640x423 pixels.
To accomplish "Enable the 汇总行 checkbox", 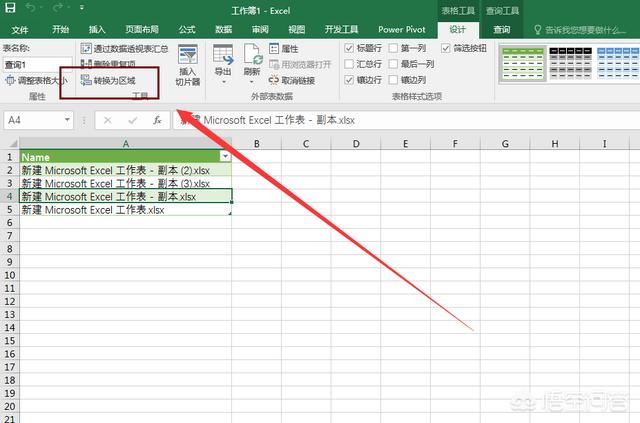I will pos(349,64).
